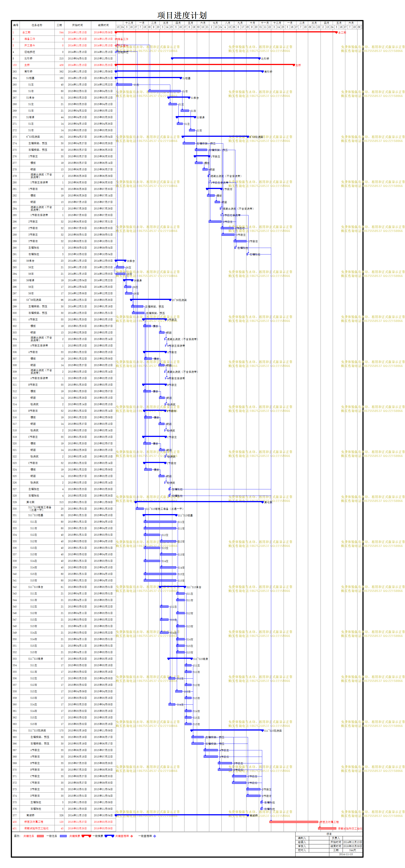Select the S1桩基 task name in row 264
The width and height of the screenshot is (405, 868).
pyautogui.click(x=30, y=78)
